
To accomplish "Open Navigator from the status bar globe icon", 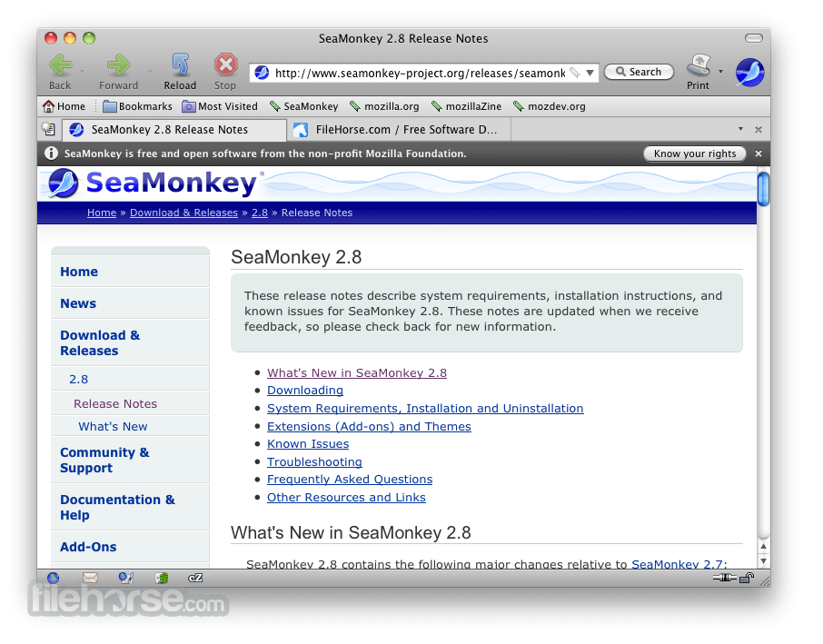I will 53,579.
